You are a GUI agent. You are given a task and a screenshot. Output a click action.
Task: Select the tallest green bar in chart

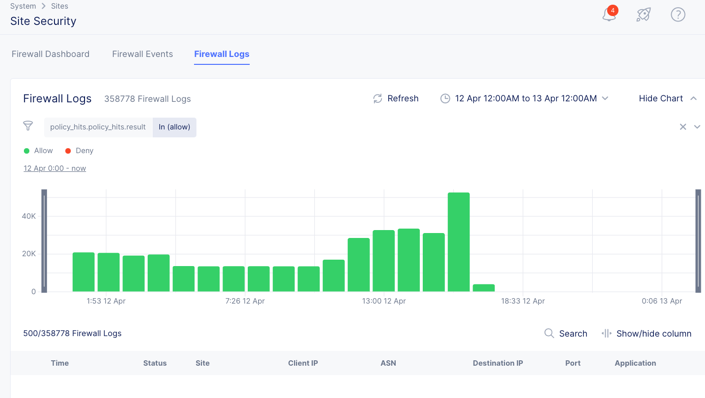pyautogui.click(x=459, y=242)
